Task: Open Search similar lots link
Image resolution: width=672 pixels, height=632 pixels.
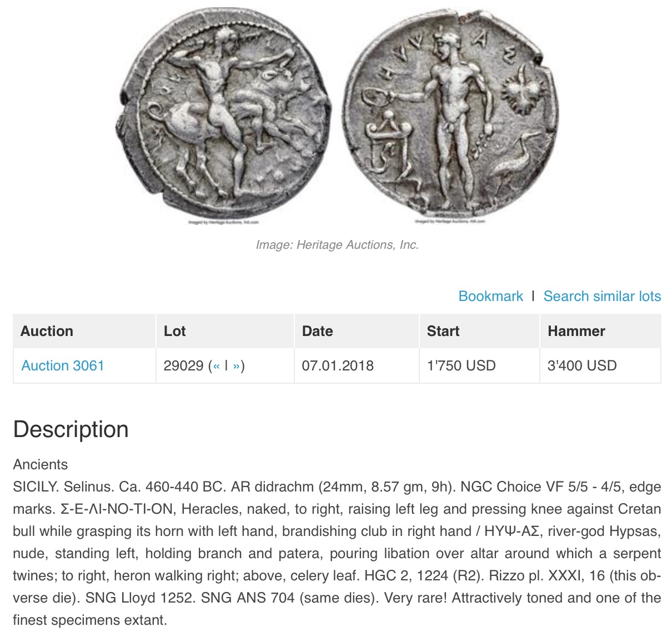Action: pyautogui.click(x=602, y=296)
